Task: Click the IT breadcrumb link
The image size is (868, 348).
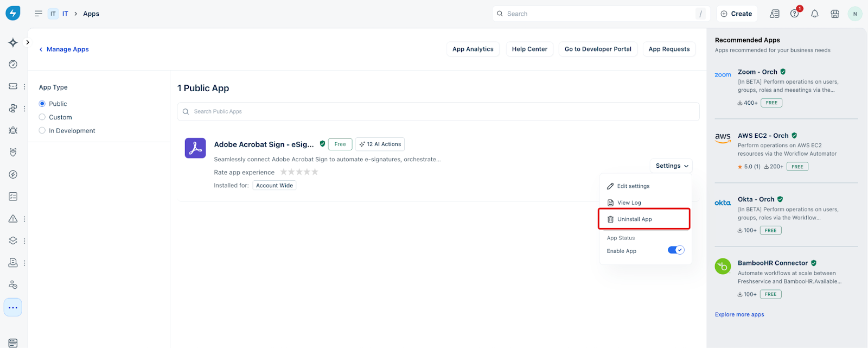Action: (x=65, y=14)
